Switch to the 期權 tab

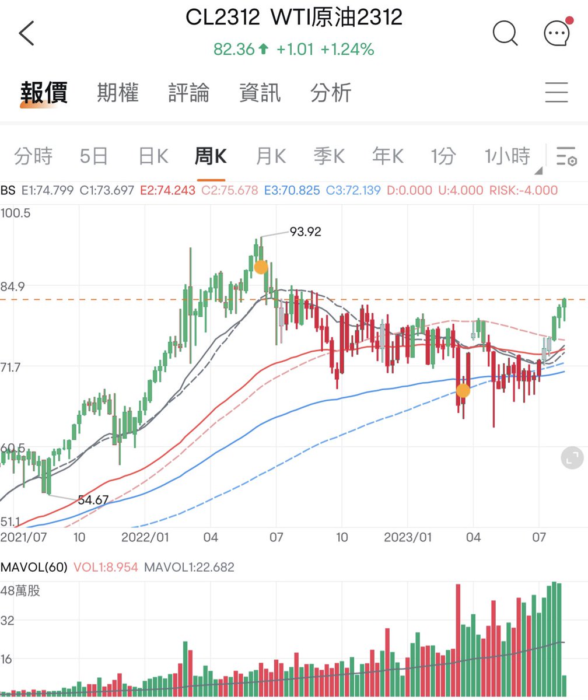pyautogui.click(x=118, y=93)
